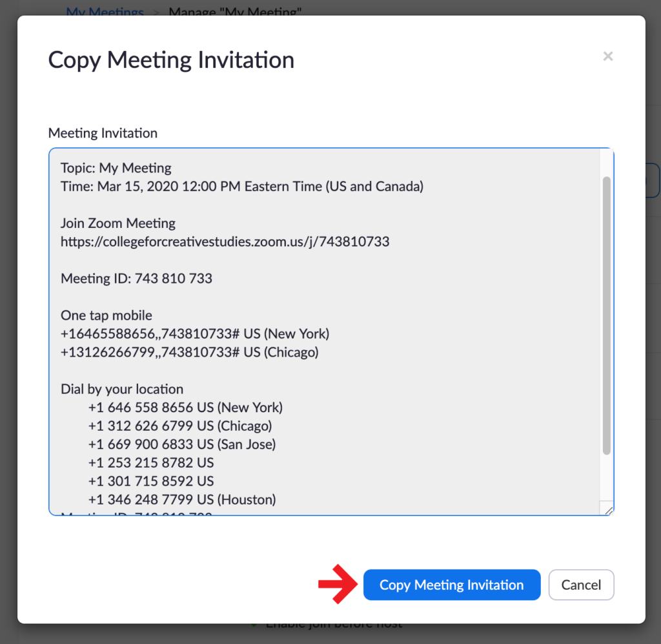The width and height of the screenshot is (661, 644).
Task: Click the collegeforcreativestudies.zoom.us join URL line
Action: 225,242
